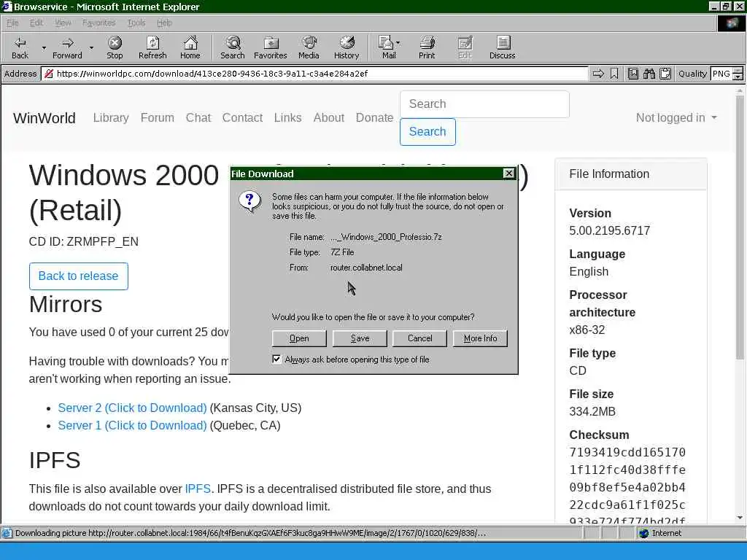Click the File size value 334.2MB
Viewport: 747px width, 560px height.
coord(592,411)
